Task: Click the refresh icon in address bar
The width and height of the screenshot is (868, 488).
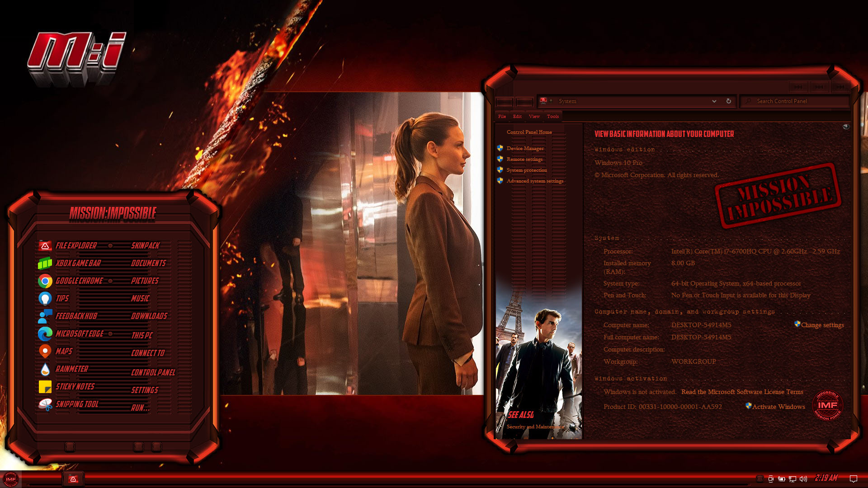Action: pos(728,101)
